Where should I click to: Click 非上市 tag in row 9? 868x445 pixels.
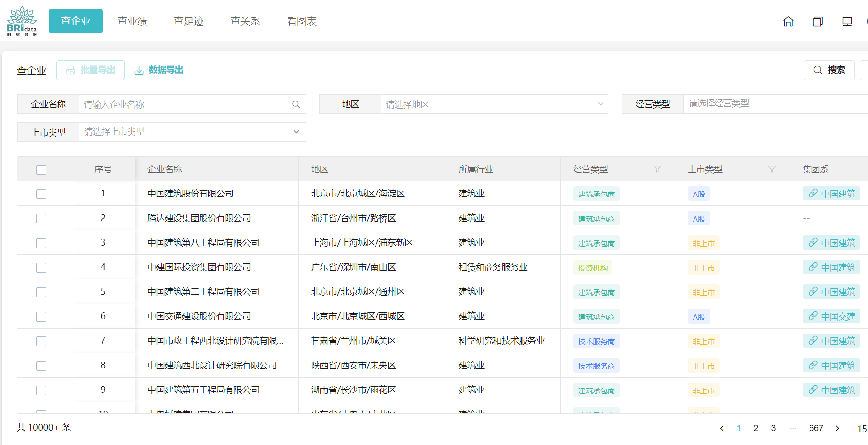[x=703, y=390]
